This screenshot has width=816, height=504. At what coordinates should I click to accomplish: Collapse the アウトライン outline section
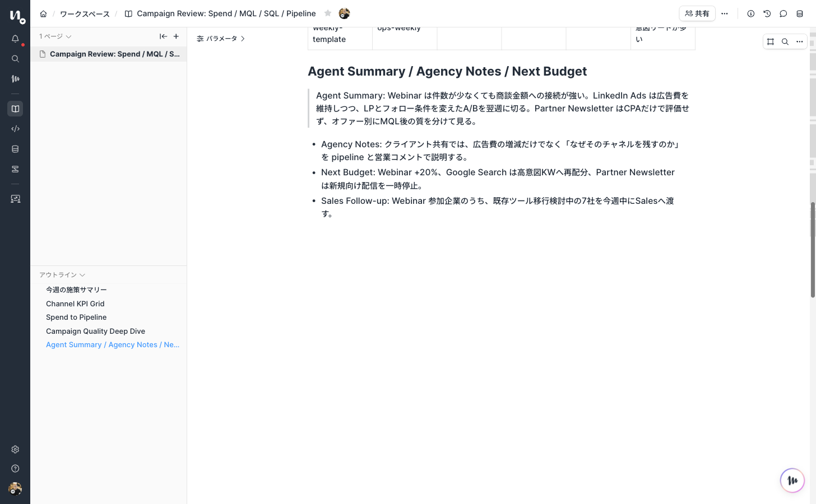tap(62, 275)
